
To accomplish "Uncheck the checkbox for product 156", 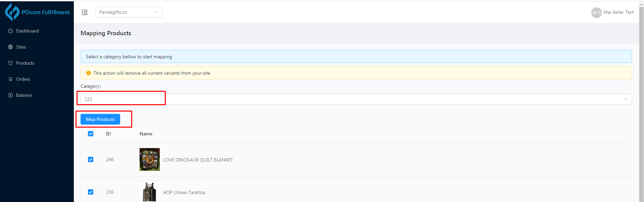I will (x=91, y=192).
